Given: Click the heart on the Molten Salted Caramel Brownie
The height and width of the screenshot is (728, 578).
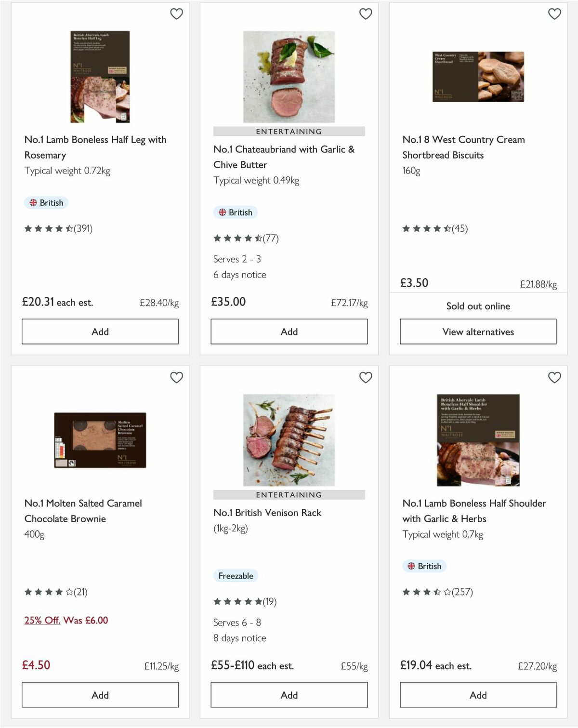Looking at the screenshot, I should pyautogui.click(x=176, y=378).
